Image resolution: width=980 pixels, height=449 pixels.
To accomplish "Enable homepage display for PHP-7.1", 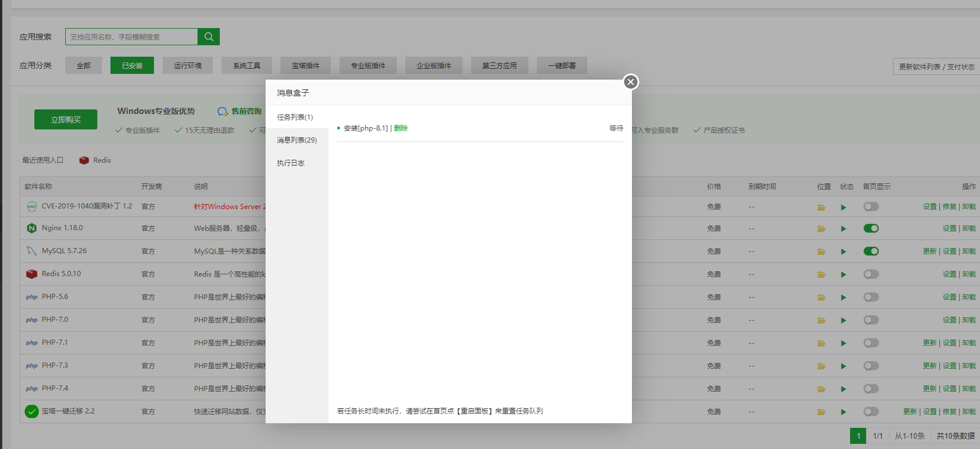I will point(871,342).
